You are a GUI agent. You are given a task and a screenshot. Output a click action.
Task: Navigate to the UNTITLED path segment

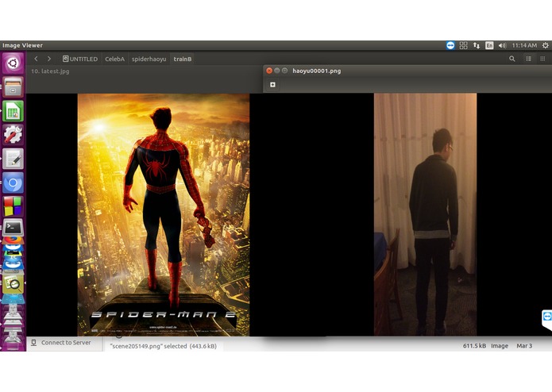(x=80, y=59)
